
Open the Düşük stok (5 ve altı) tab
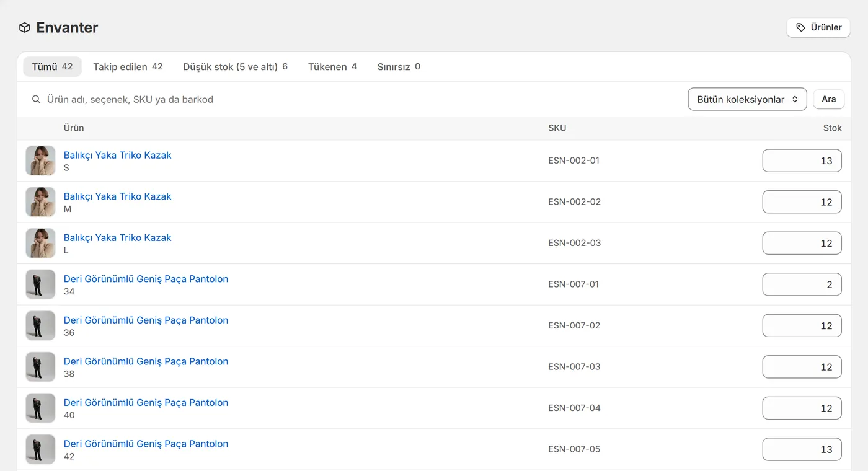[x=235, y=66]
